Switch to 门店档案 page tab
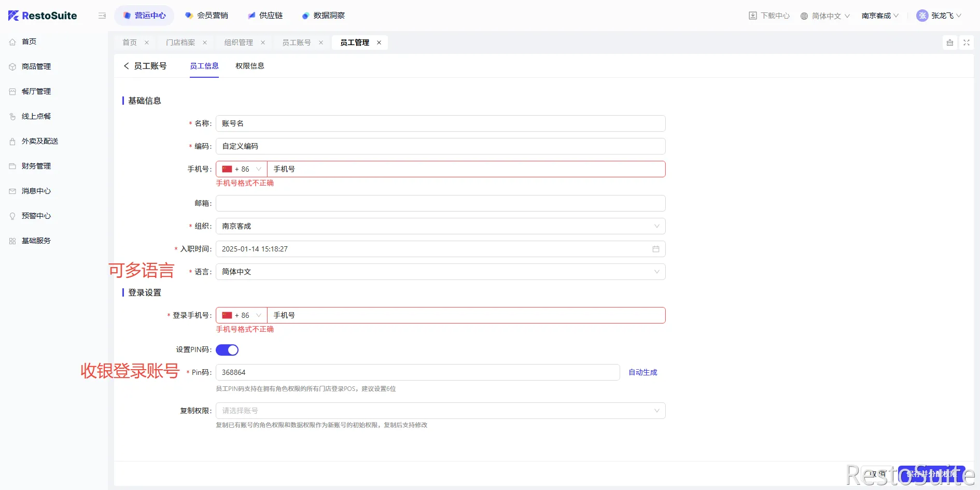 [180, 43]
